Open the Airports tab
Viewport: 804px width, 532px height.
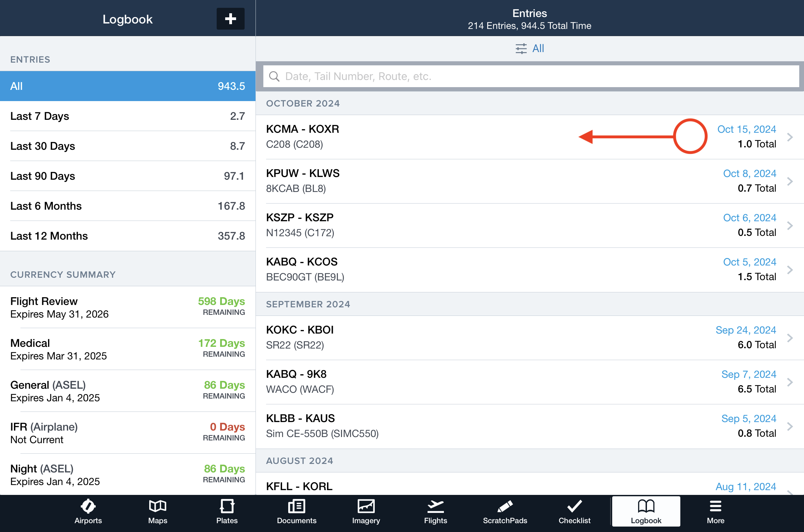click(x=88, y=512)
